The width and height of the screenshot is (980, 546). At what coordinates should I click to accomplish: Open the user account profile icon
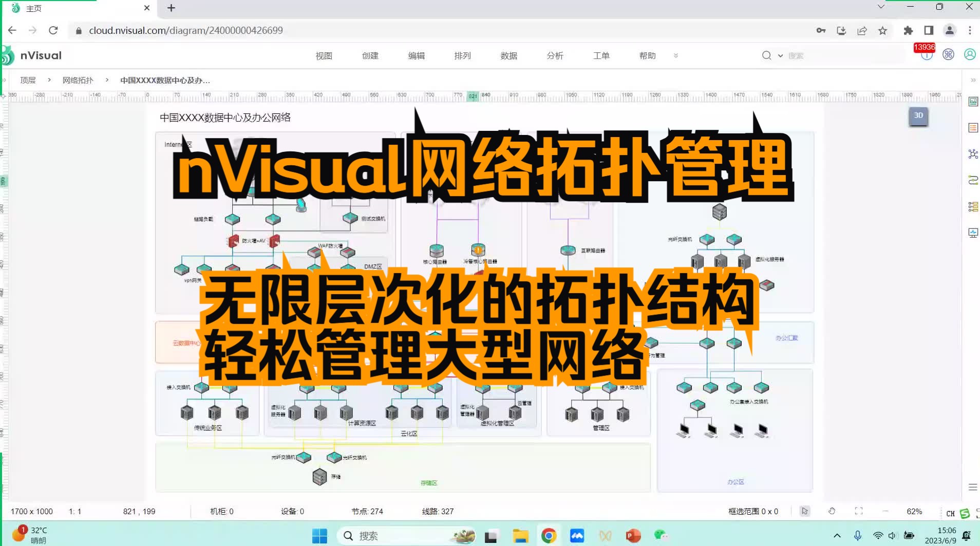(x=970, y=54)
